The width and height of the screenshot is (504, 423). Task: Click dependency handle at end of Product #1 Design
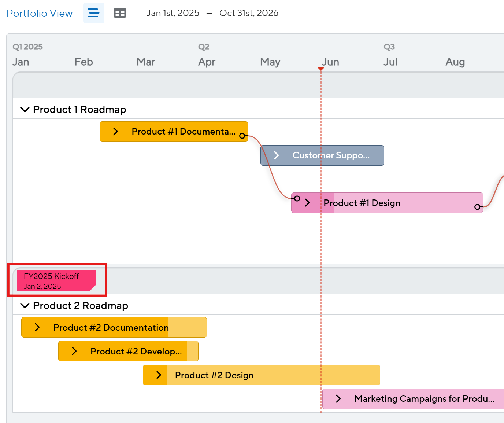point(477,207)
